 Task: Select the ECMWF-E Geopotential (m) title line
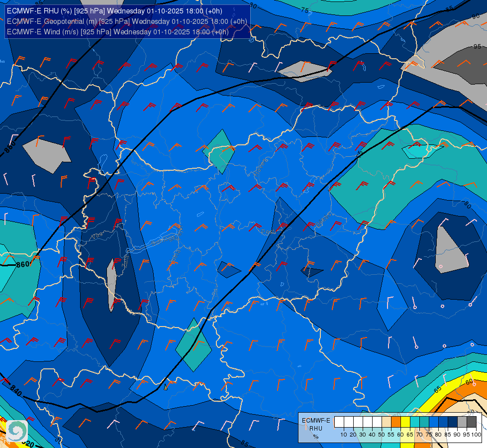[127, 21]
